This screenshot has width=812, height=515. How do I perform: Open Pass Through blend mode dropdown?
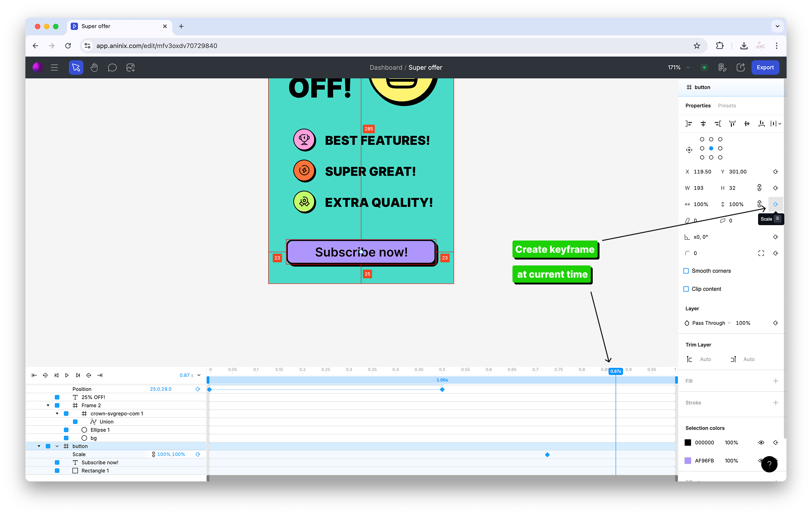coord(708,323)
